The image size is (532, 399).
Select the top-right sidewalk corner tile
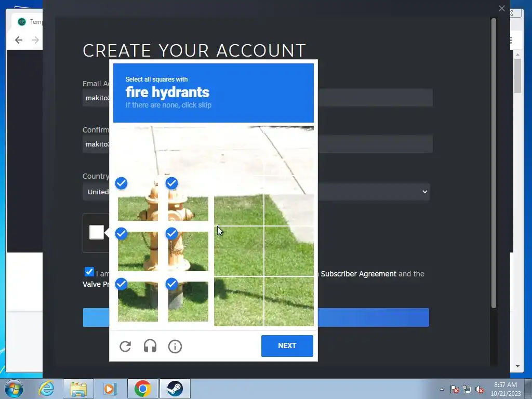point(289,151)
